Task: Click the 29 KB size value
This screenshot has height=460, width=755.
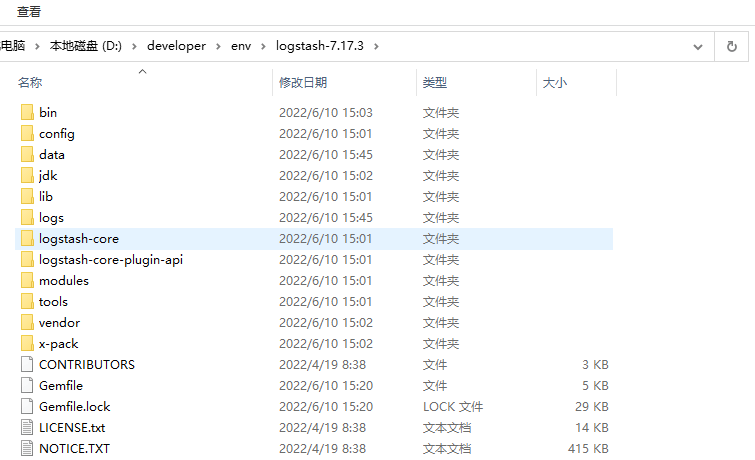Action: [x=592, y=407]
